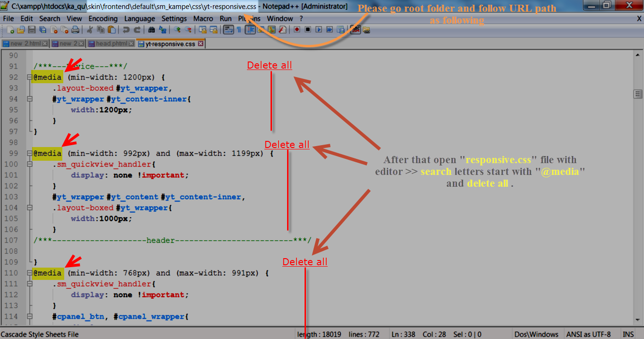644x339 pixels.
Task: Create a new document with New icon
Action: (x=10, y=30)
